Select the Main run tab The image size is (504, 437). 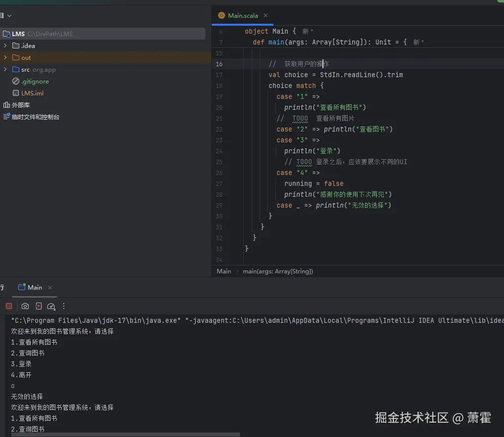tap(35, 287)
